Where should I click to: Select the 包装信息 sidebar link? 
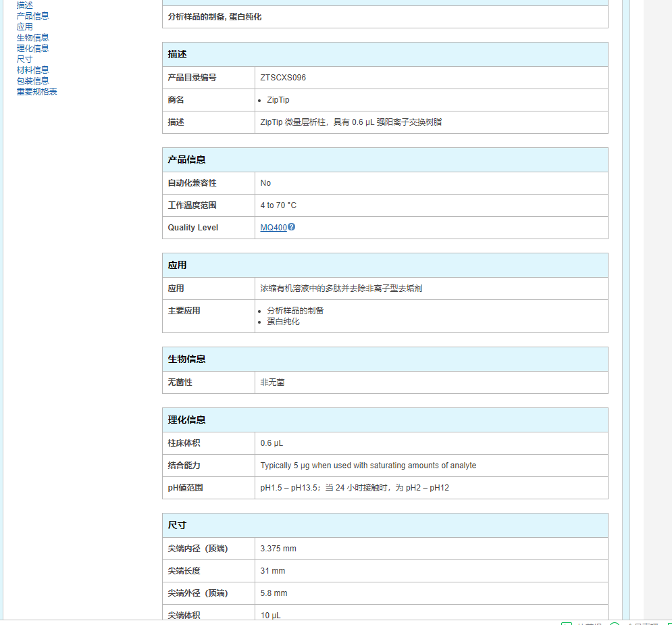coord(32,80)
